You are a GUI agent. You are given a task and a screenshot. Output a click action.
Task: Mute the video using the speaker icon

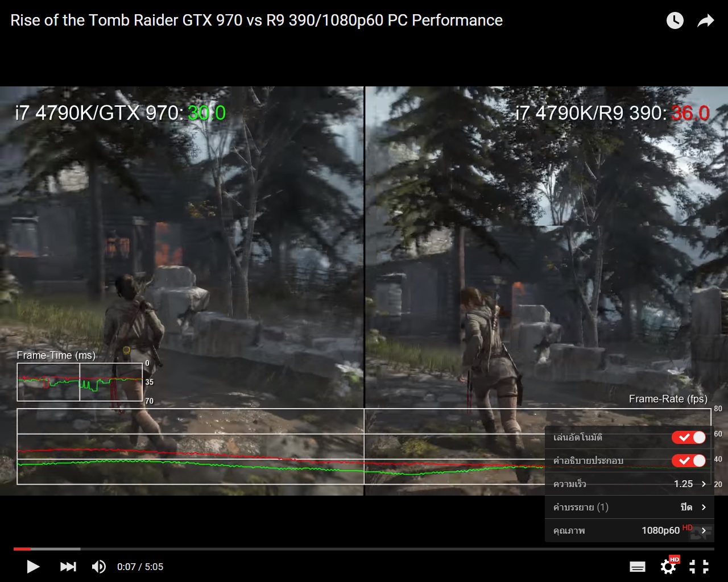pyautogui.click(x=99, y=567)
